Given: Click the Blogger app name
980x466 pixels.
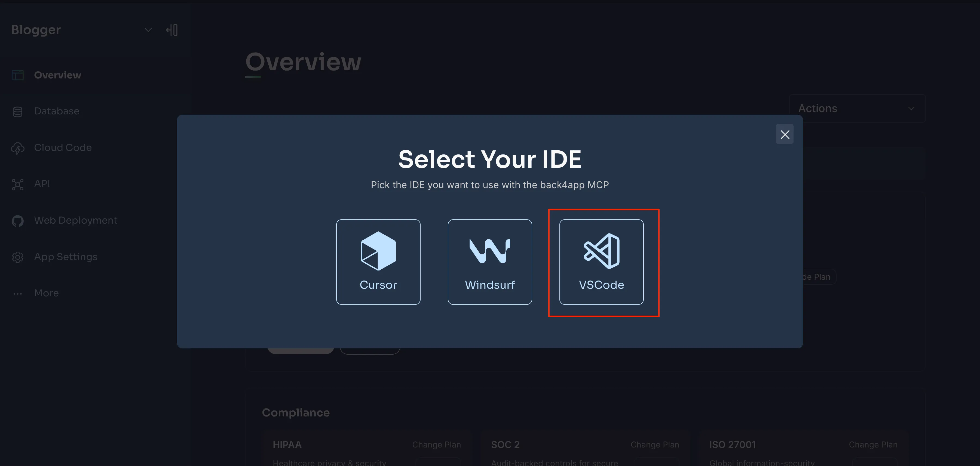Looking at the screenshot, I should (36, 30).
